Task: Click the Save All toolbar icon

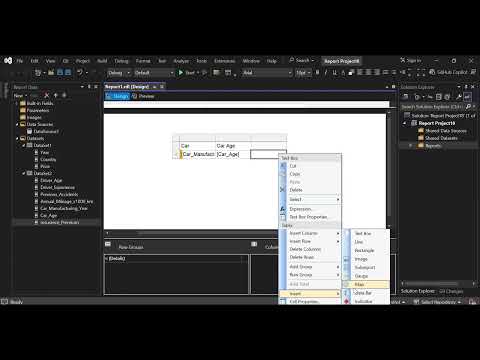Action: point(68,72)
